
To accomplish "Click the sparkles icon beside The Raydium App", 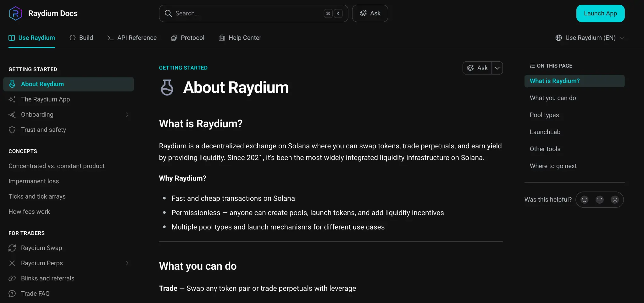I will pyautogui.click(x=12, y=99).
